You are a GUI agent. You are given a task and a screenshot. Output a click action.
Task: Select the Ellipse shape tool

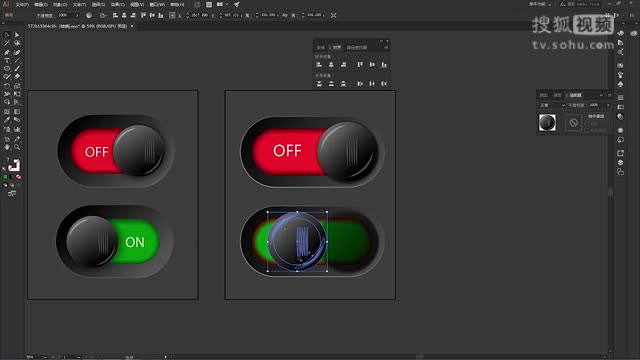tap(7, 69)
